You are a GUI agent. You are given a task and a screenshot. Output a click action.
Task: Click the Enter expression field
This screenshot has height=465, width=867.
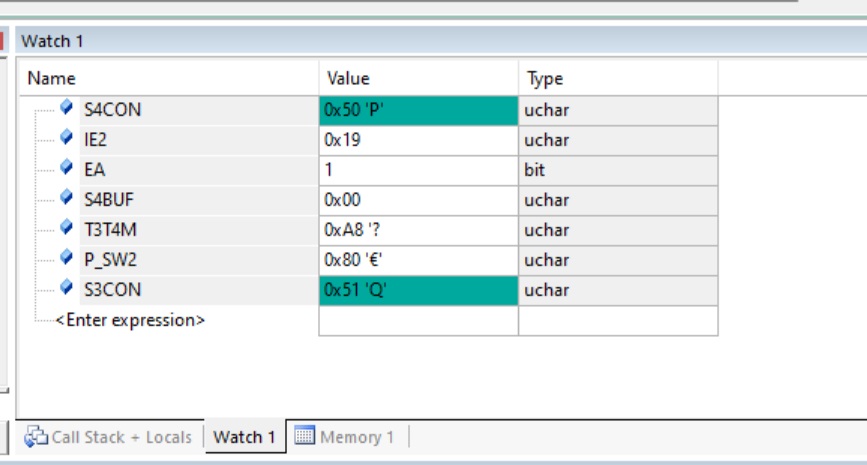coord(130,321)
